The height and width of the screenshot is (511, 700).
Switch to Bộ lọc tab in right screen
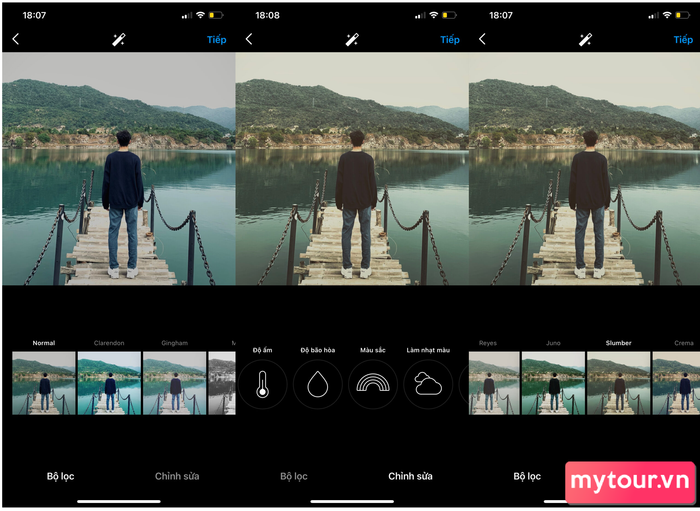(x=527, y=476)
